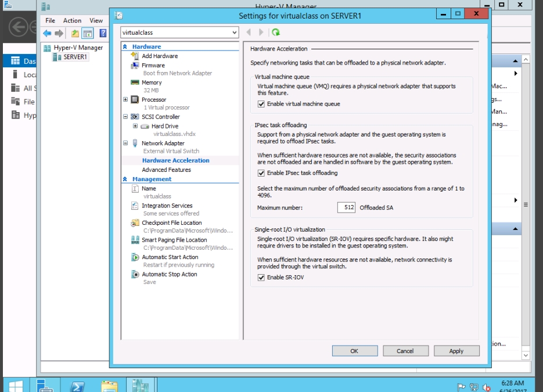Click the Add Hardware icon

point(135,56)
